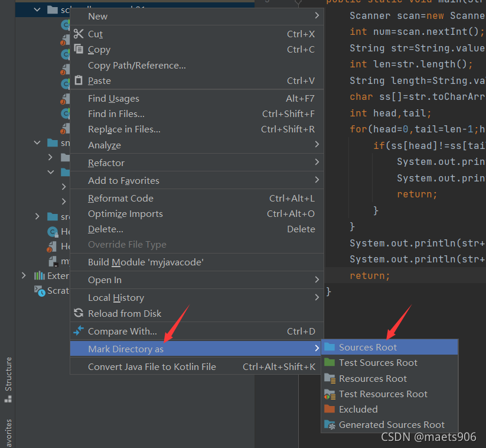This screenshot has width=486, height=448.
Task: Choose Cut from the context menu
Action: (197, 34)
